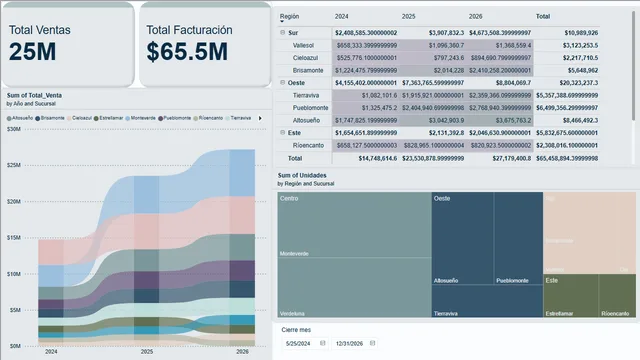Click the 2025 column header

(408, 16)
